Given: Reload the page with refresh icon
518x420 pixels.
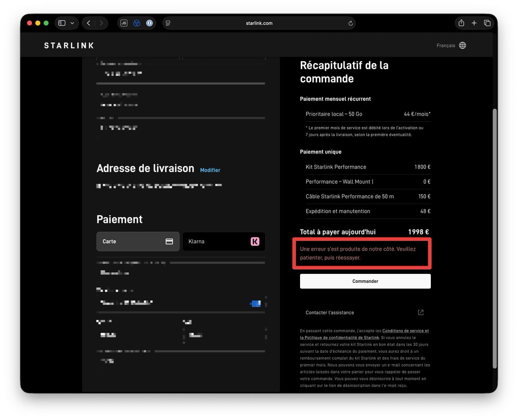Looking at the screenshot, I should (351, 23).
